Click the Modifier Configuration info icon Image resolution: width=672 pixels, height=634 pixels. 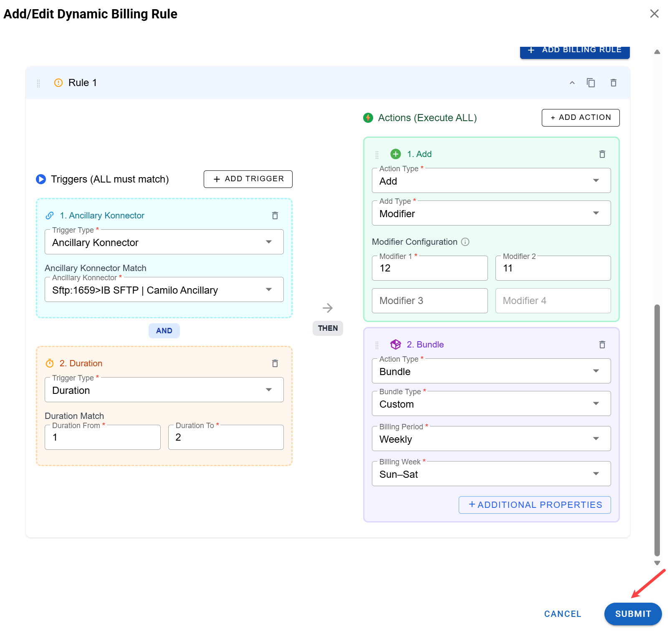[465, 242]
